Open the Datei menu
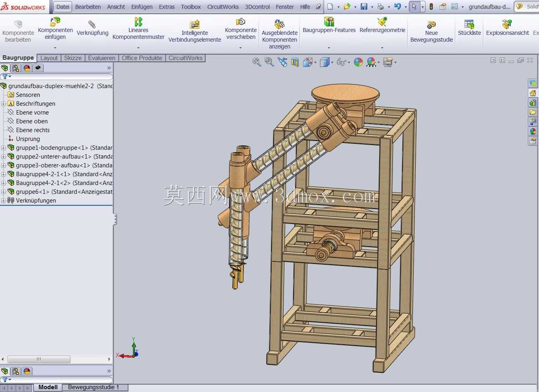The height and width of the screenshot is (392, 539). coord(62,7)
